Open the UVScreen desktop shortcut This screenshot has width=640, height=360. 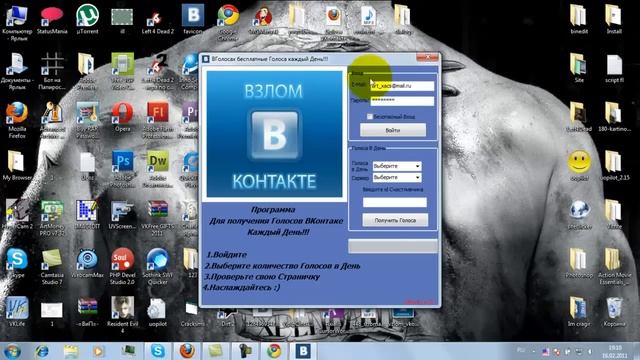[122, 214]
